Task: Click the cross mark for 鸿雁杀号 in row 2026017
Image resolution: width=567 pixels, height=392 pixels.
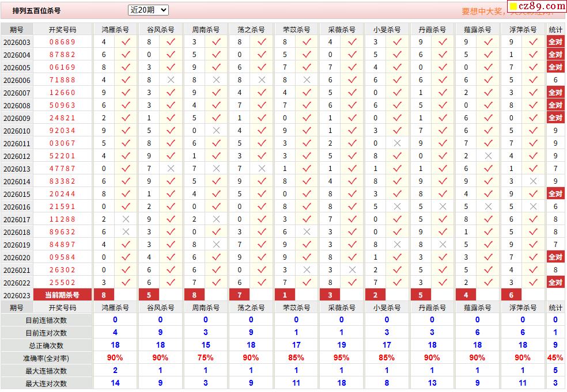Action: click(x=126, y=219)
